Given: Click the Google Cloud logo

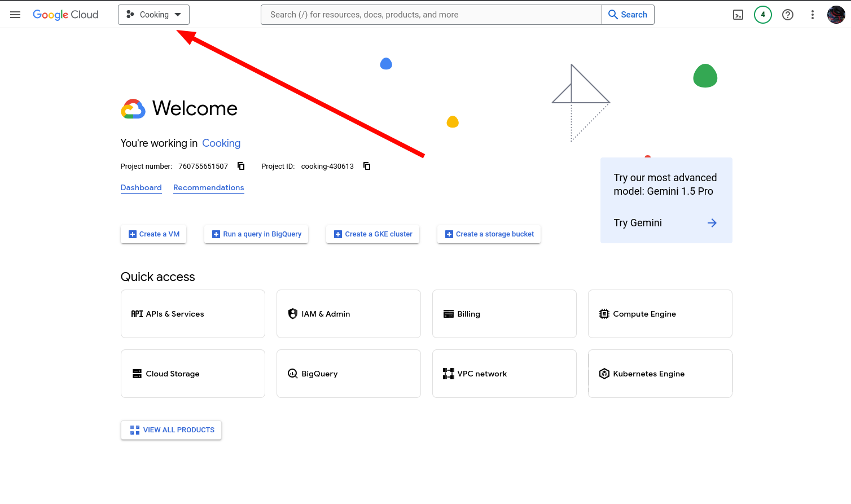Looking at the screenshot, I should (65, 15).
